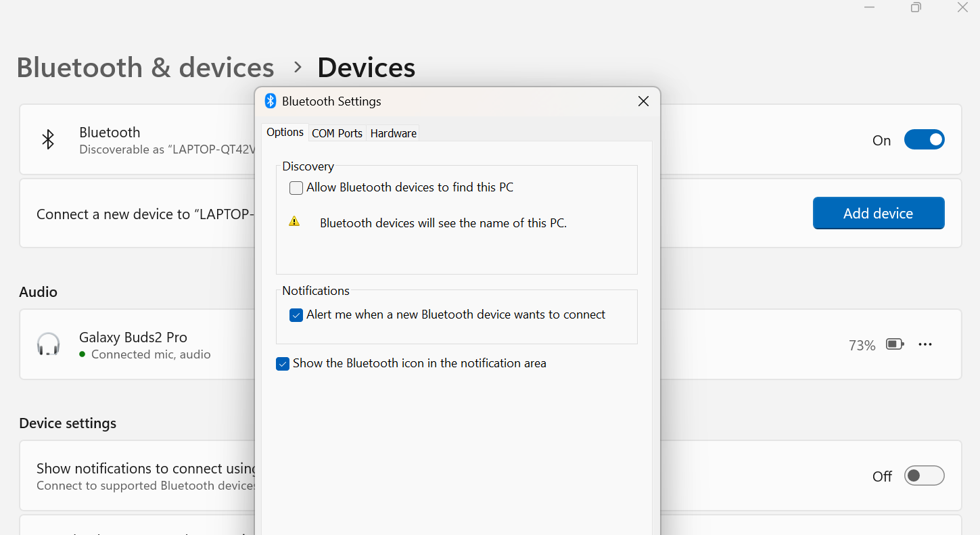Switch to the COM Ports tab

[337, 133]
